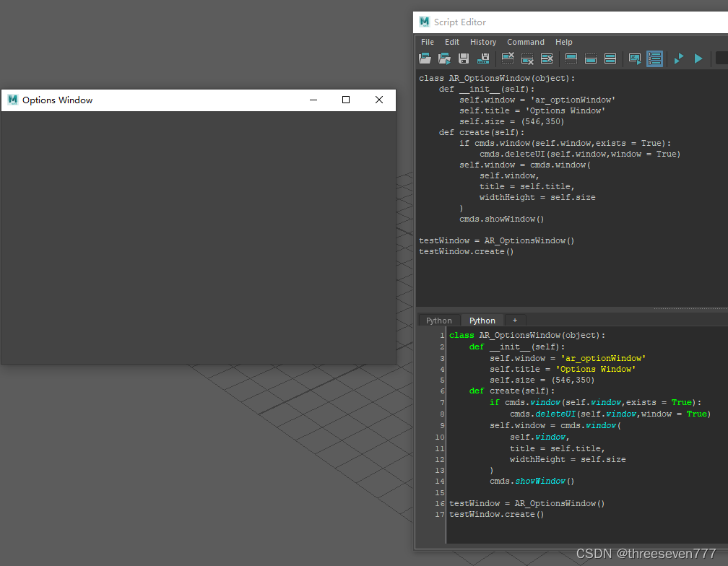Click Save Script to Shelf icon

[x=483, y=58]
